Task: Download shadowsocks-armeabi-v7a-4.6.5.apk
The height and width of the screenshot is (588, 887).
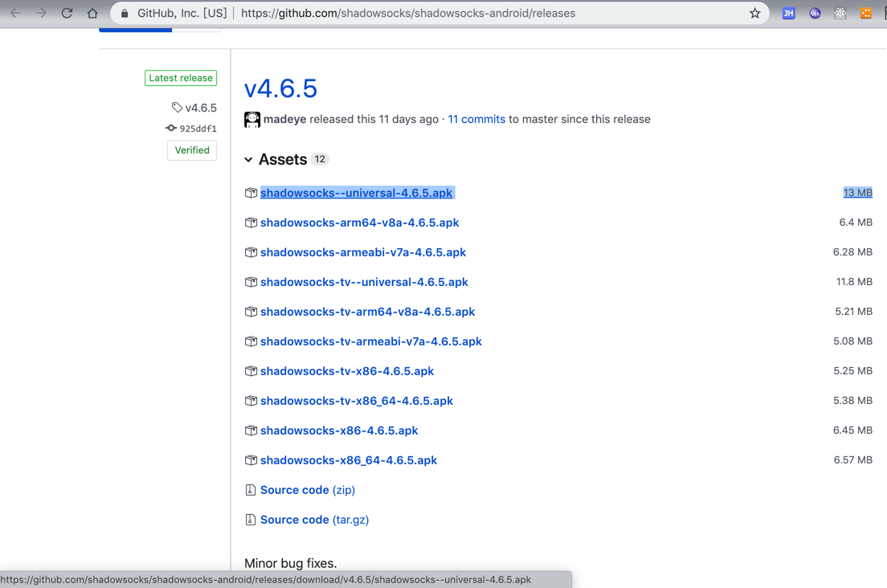Action: coord(363,252)
